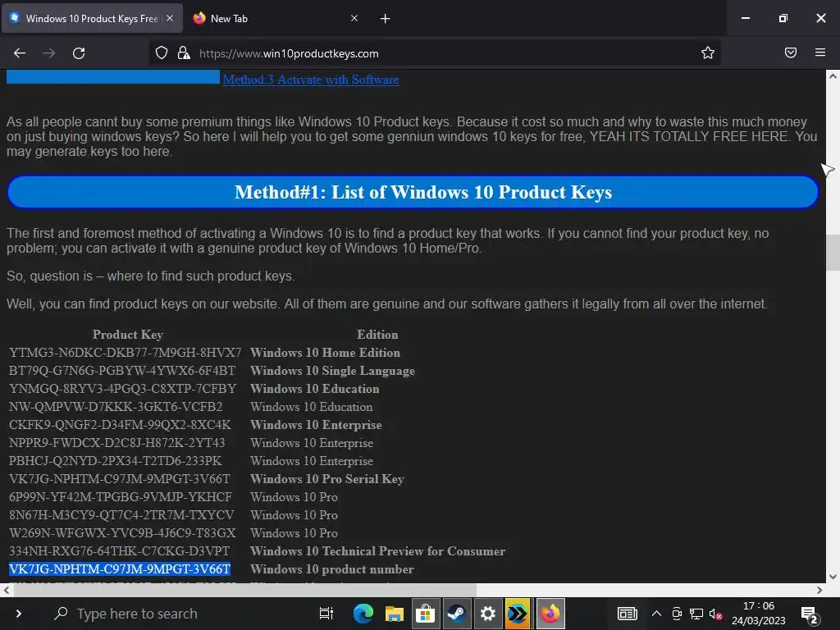The image size is (840, 630).
Task: Select the Windows 10 Product Keys Free tab
Action: (x=92, y=18)
